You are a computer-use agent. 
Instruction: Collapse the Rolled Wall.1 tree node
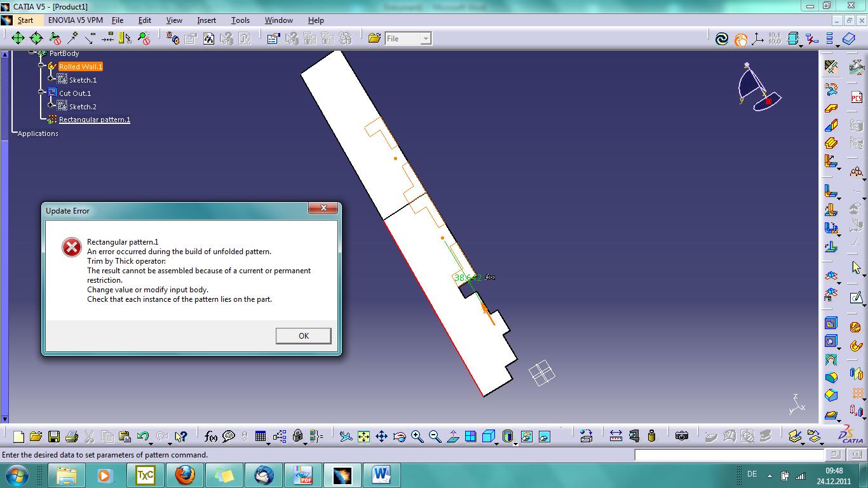tap(41, 66)
